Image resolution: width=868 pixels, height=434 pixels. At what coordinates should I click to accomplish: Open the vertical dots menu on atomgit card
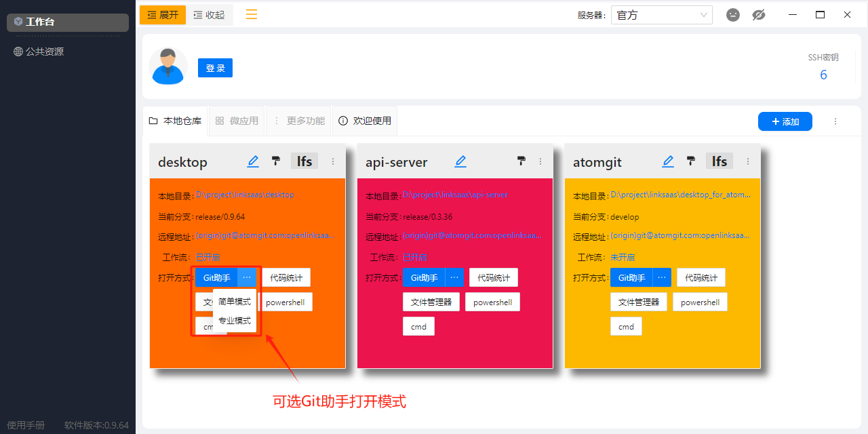click(x=748, y=161)
